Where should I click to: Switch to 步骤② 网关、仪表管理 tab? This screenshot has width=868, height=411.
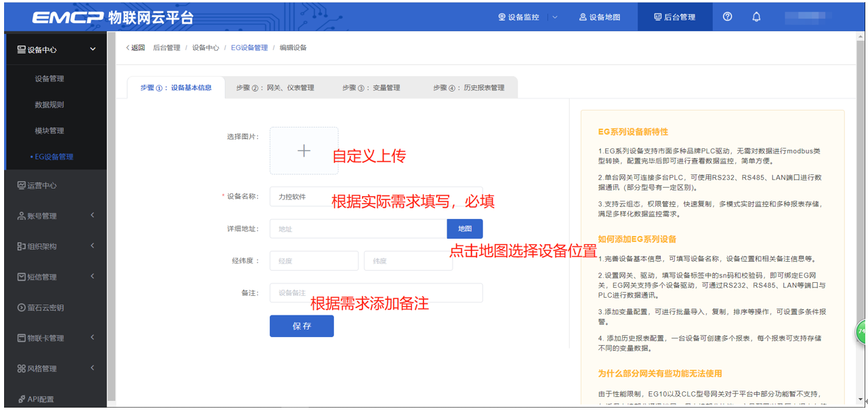pyautogui.click(x=275, y=87)
